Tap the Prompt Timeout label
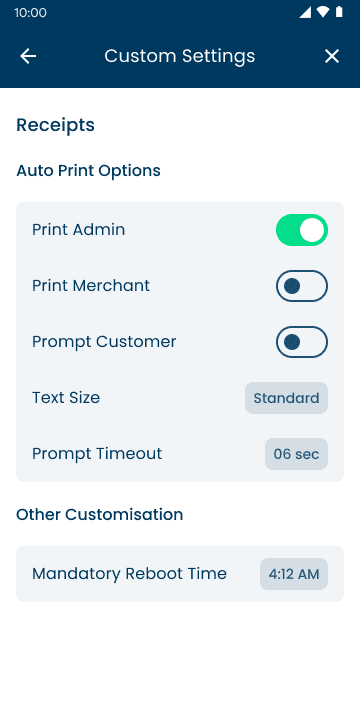The width and height of the screenshot is (360, 720). click(x=97, y=454)
